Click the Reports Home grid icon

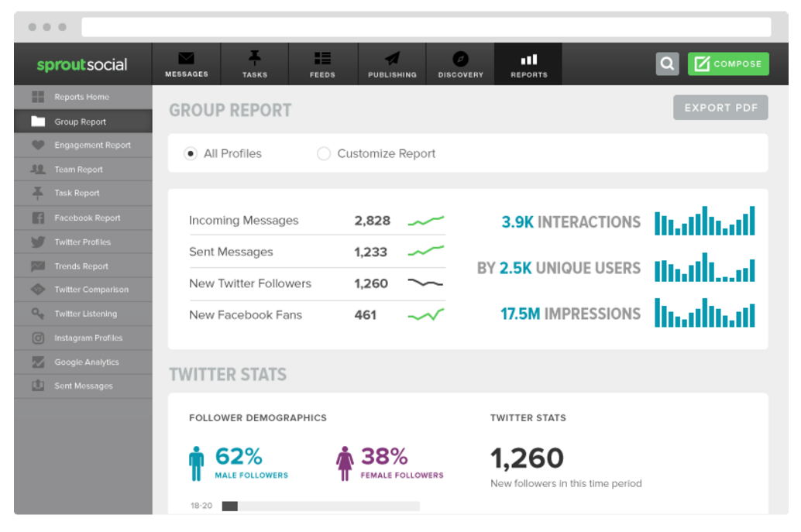(x=38, y=97)
